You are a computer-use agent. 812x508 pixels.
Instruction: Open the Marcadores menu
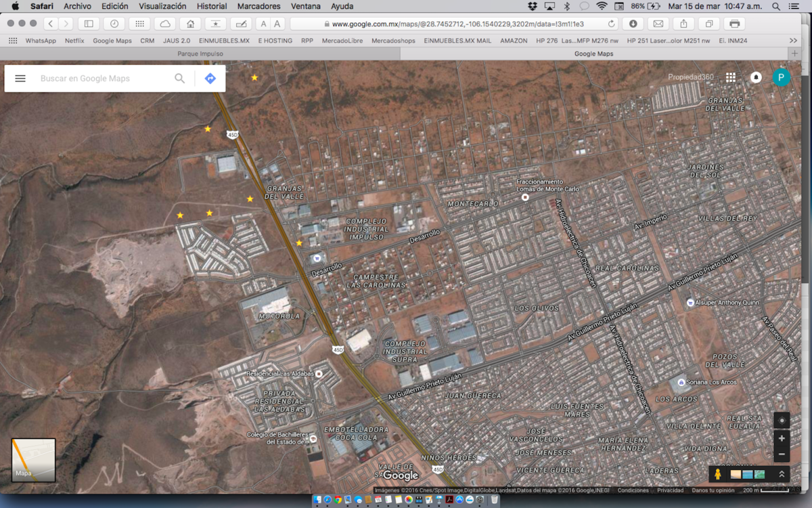coord(258,6)
